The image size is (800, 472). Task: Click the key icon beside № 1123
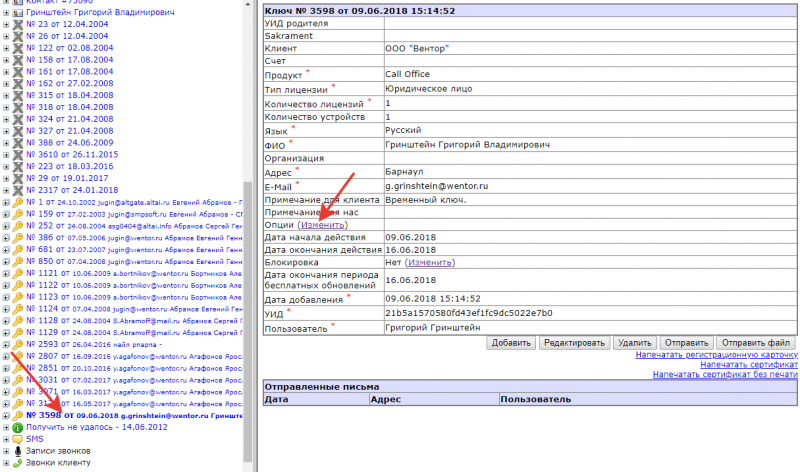(18, 297)
